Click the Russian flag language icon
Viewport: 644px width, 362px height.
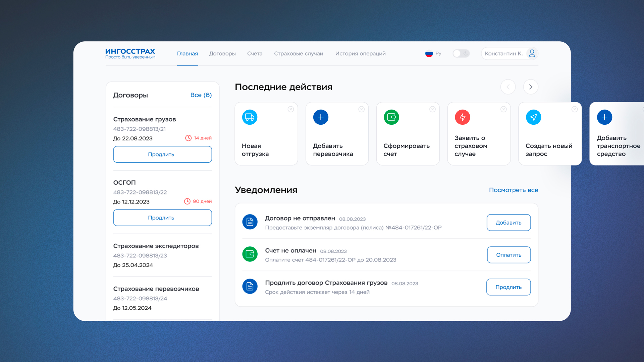[x=429, y=54]
